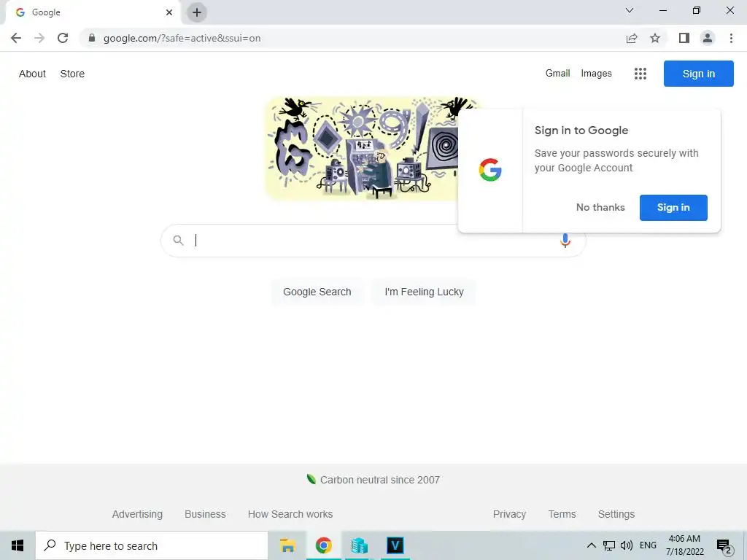The width and height of the screenshot is (747, 560).
Task: Click the magnifier icon in the search box
Action: click(178, 241)
